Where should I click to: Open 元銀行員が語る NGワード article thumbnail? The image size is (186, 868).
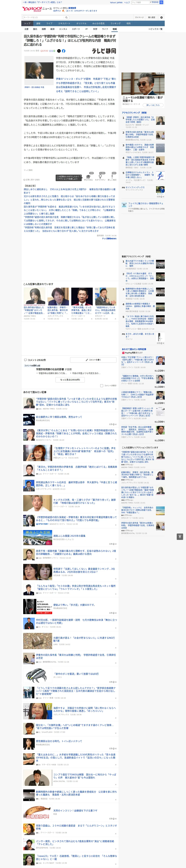tap(38, 641)
